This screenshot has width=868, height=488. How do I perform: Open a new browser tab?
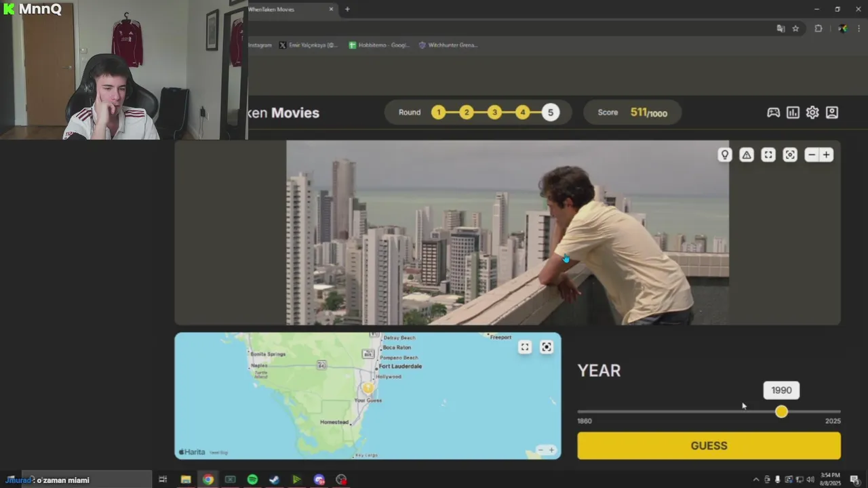pyautogui.click(x=347, y=9)
